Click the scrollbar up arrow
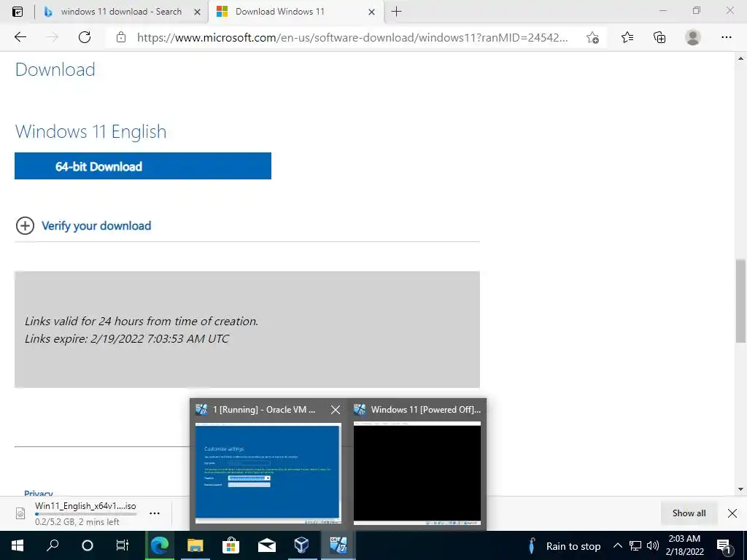Image resolution: width=747 pixels, height=560 pixels. point(740,58)
